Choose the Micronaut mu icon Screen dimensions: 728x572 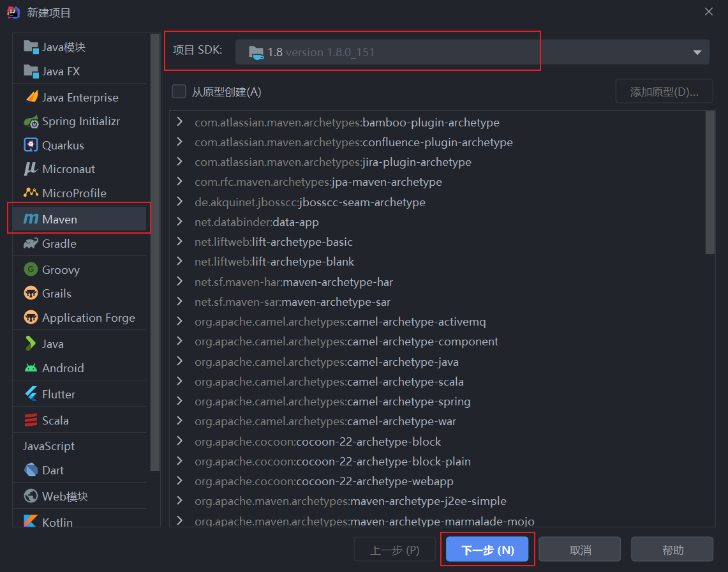31,169
